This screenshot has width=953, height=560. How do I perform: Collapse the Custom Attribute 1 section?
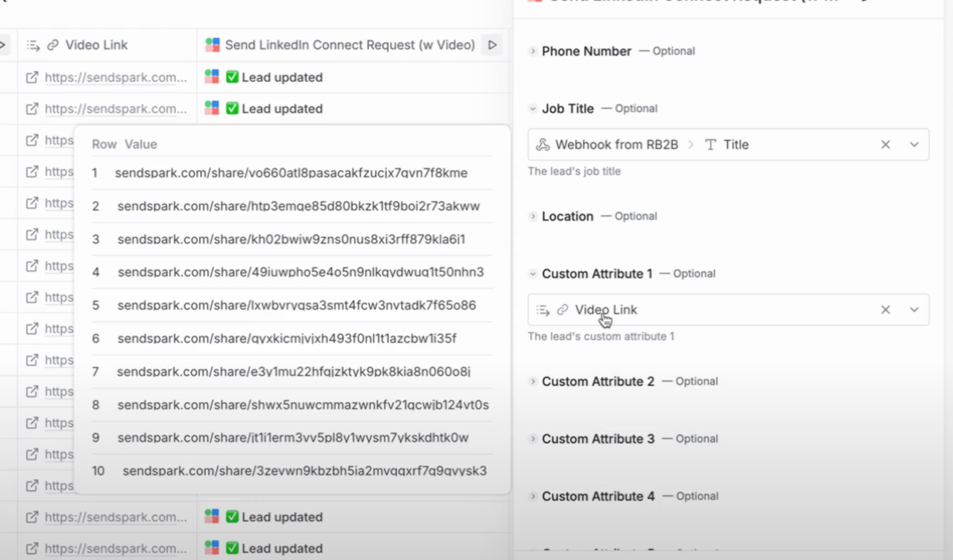coord(533,274)
